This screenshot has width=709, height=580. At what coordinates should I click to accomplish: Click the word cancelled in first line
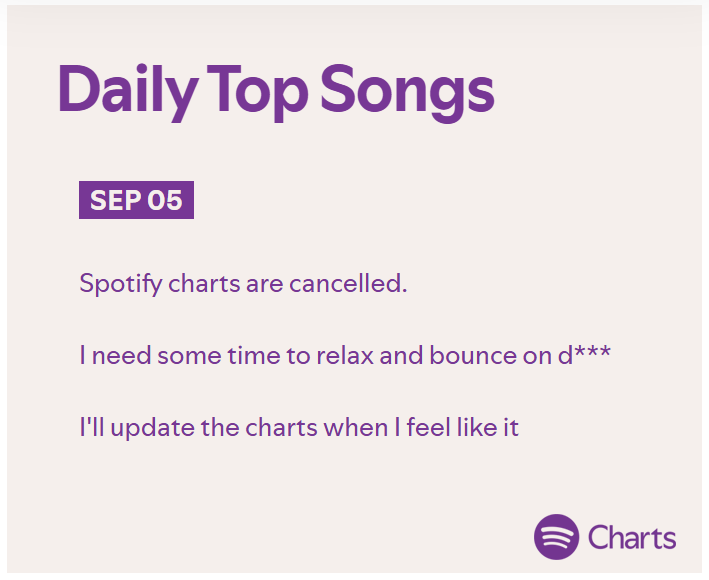pos(348,284)
